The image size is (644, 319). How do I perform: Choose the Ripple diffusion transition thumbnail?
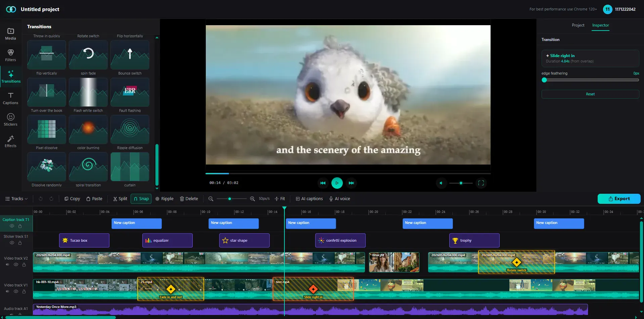[x=130, y=129]
